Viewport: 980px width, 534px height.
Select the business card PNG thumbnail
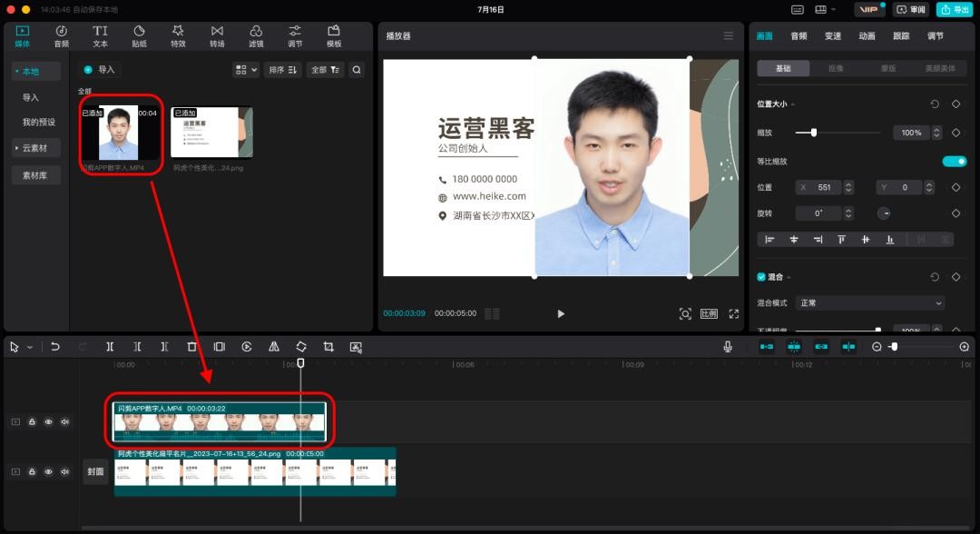(x=211, y=133)
